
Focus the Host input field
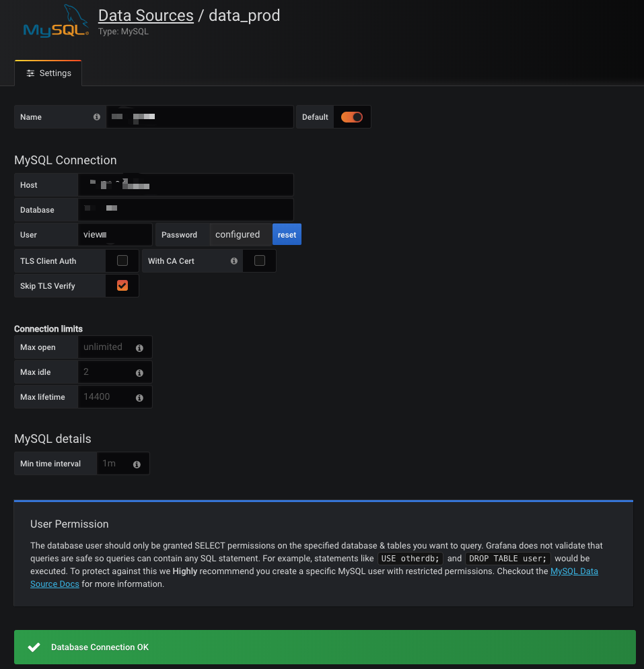coord(186,184)
